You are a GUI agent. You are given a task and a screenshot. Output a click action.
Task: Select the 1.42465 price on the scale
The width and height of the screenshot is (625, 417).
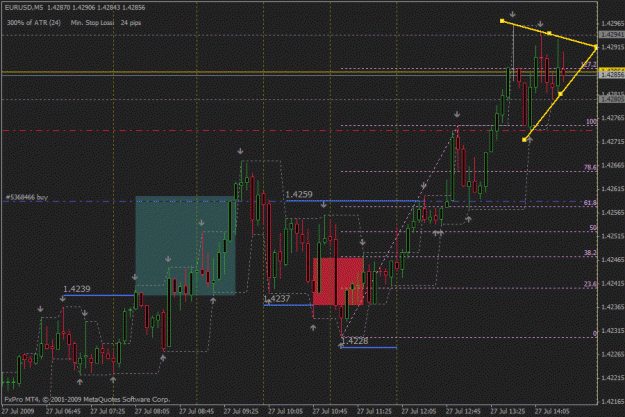pyautogui.click(x=612, y=260)
